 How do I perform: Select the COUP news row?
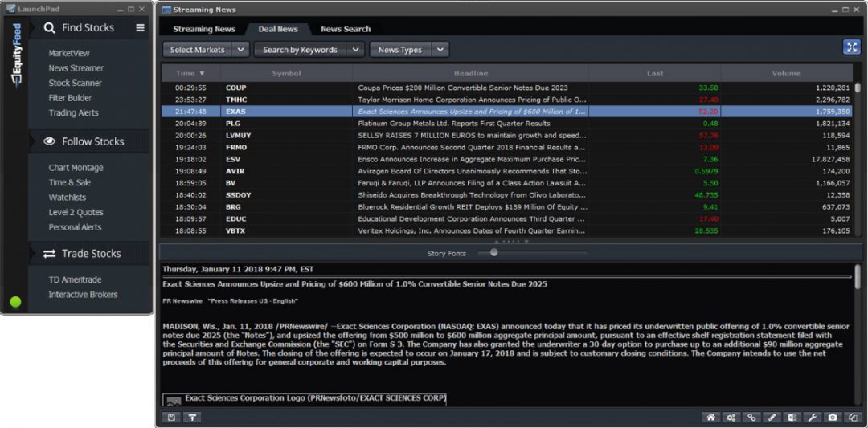(x=507, y=88)
